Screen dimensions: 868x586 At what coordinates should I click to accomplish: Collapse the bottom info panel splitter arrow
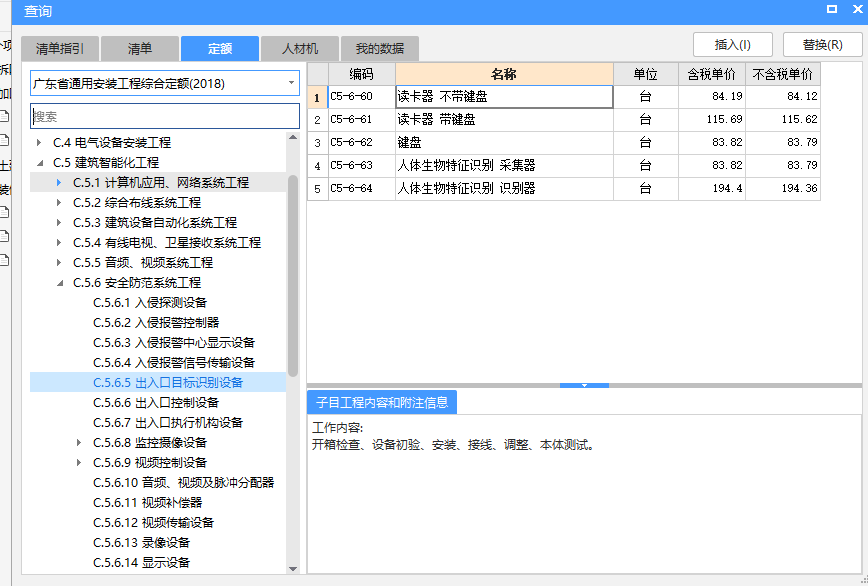(584, 385)
